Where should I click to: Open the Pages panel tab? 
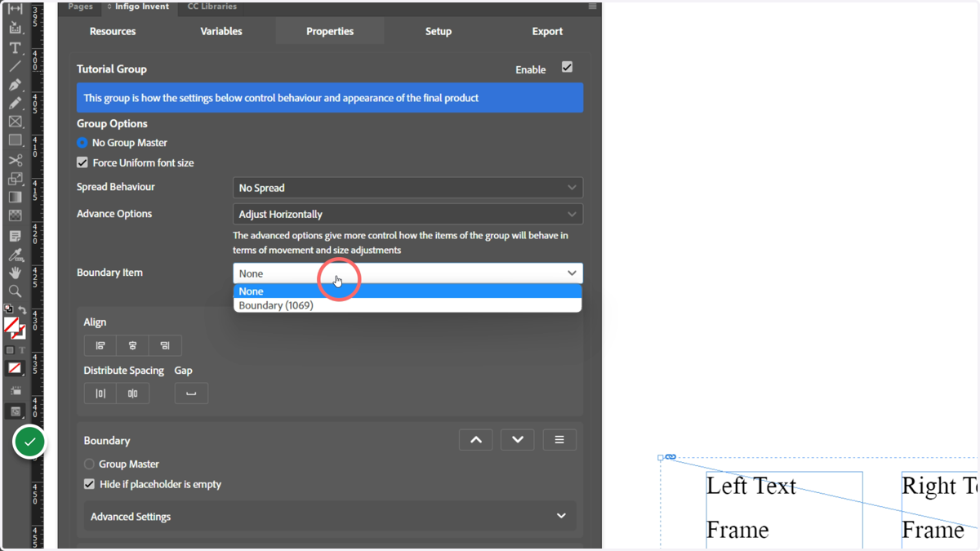80,7
